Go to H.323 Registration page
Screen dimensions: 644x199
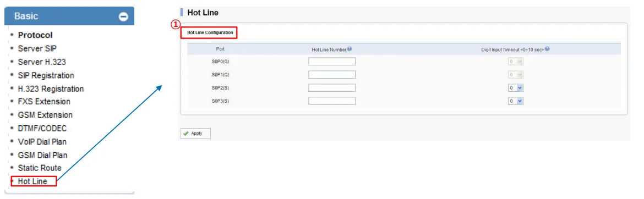[x=51, y=89]
